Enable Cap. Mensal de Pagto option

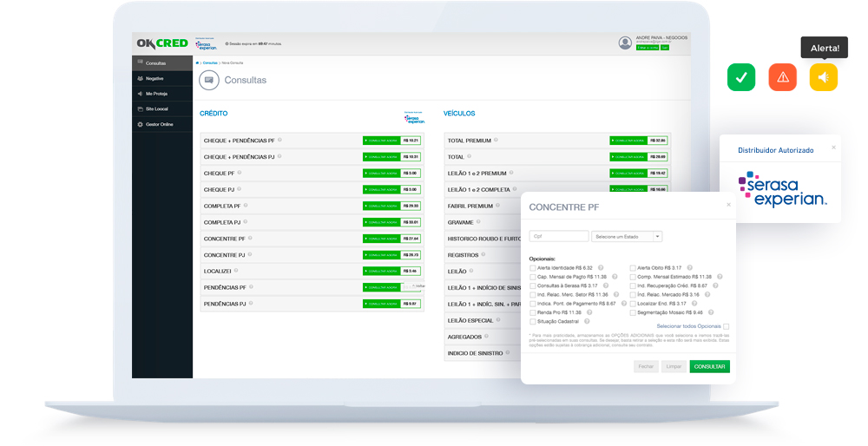coord(533,277)
